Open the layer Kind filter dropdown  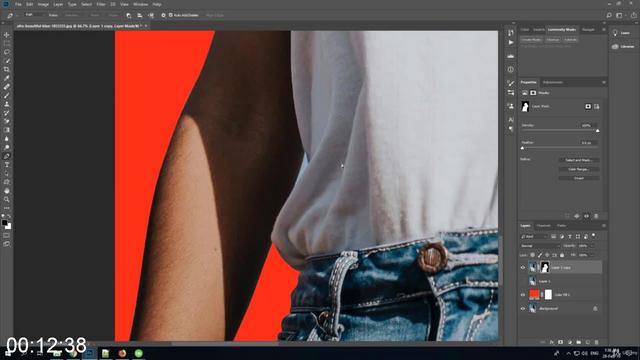point(534,236)
